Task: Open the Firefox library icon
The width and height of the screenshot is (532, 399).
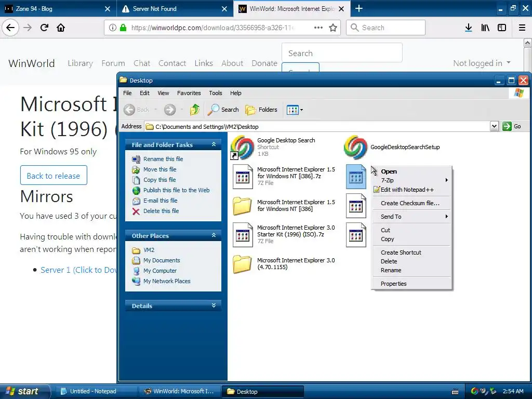Action: click(x=485, y=28)
